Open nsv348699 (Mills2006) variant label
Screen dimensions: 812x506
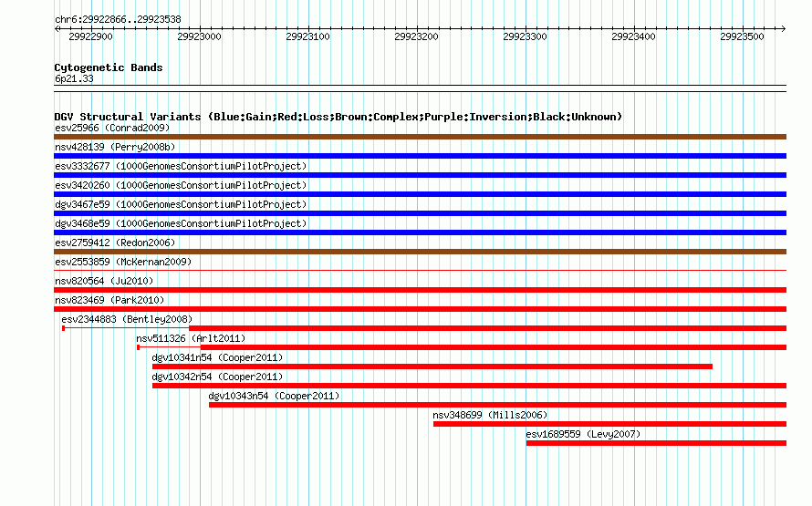point(490,415)
